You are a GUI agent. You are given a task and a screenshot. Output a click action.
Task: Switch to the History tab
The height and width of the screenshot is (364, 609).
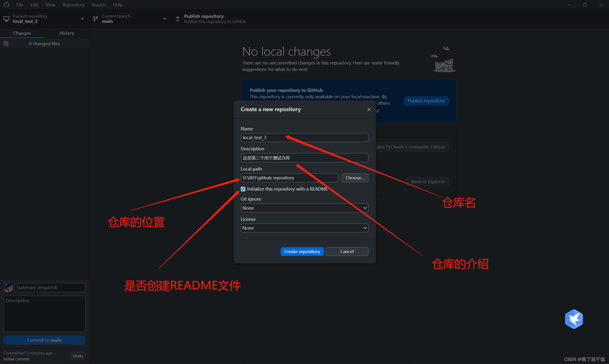pyautogui.click(x=67, y=33)
